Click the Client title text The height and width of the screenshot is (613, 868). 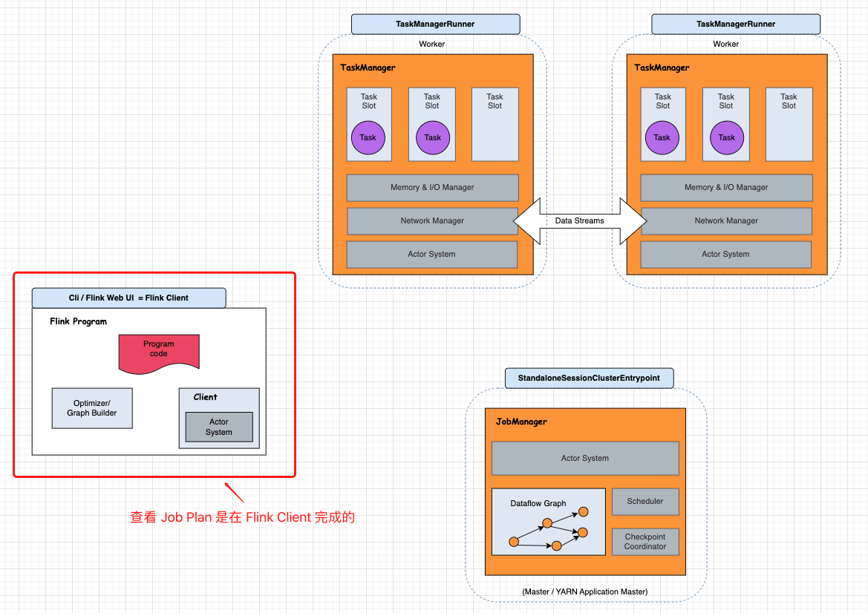pyautogui.click(x=206, y=397)
